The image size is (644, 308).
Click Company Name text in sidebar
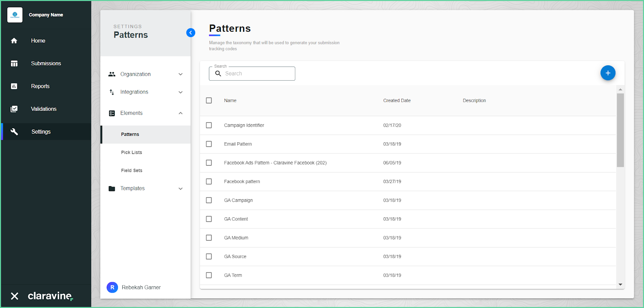pos(46,15)
